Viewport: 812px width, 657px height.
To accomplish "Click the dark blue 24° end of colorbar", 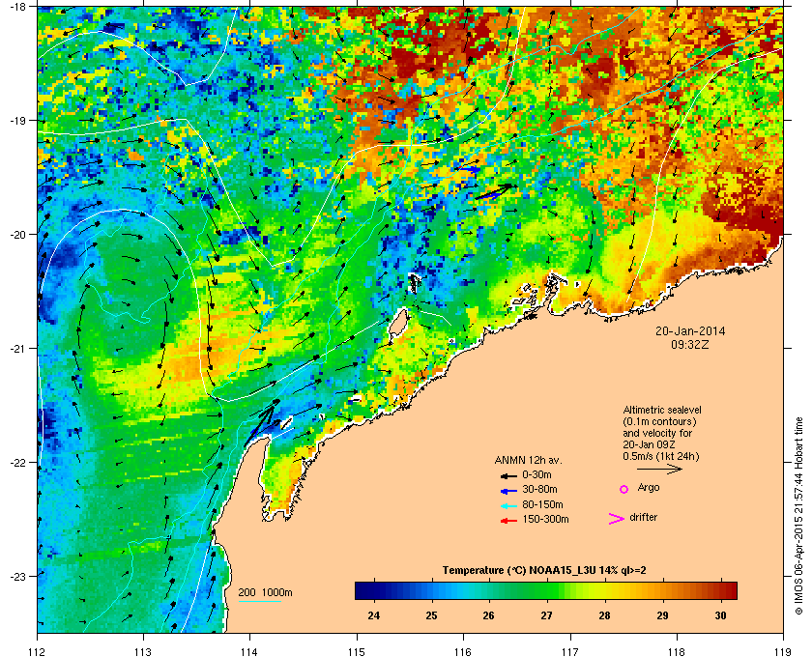I will [x=363, y=590].
